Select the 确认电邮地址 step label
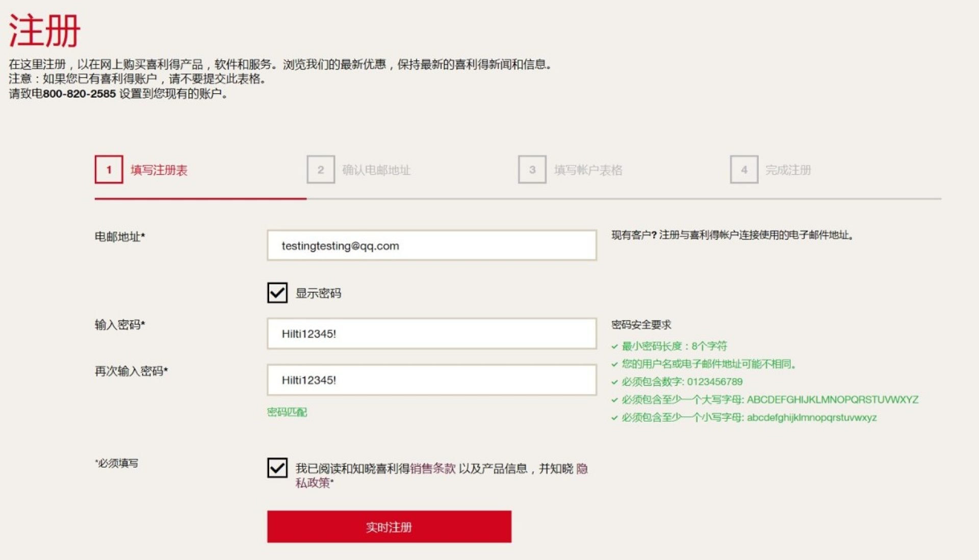The width and height of the screenshot is (979, 560). [377, 170]
